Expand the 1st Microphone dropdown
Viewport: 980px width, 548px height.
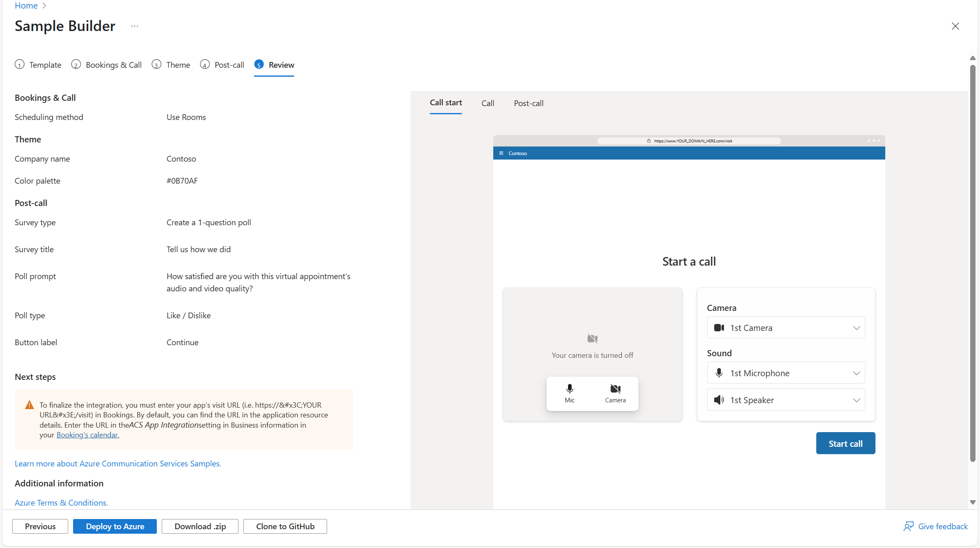tap(856, 373)
